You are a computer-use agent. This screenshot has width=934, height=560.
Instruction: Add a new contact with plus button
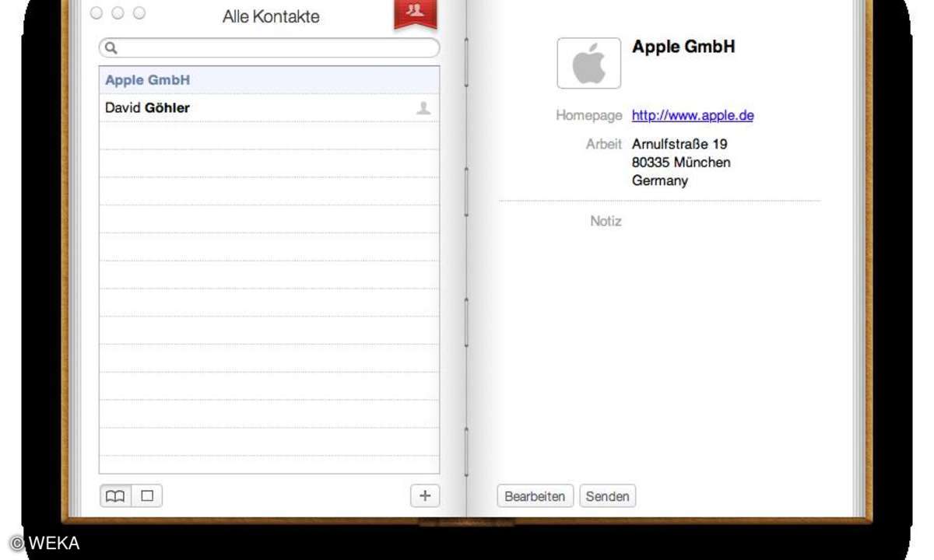click(425, 495)
